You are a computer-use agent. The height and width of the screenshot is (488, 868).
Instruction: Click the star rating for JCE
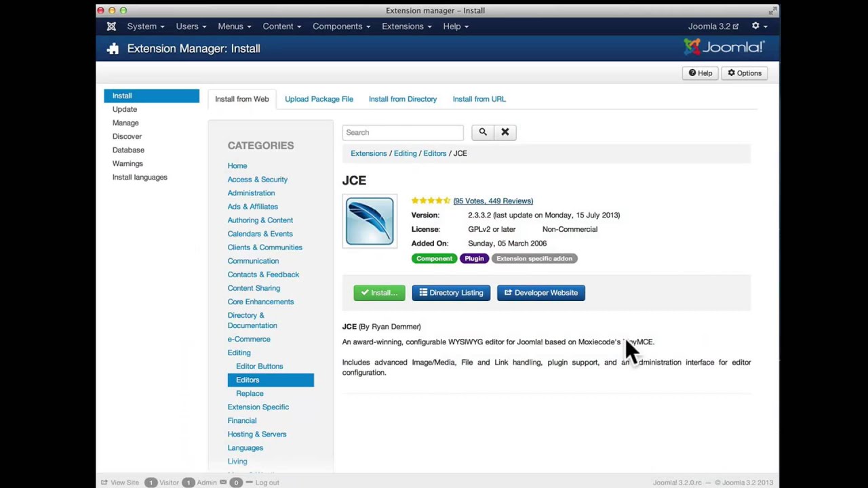click(431, 201)
